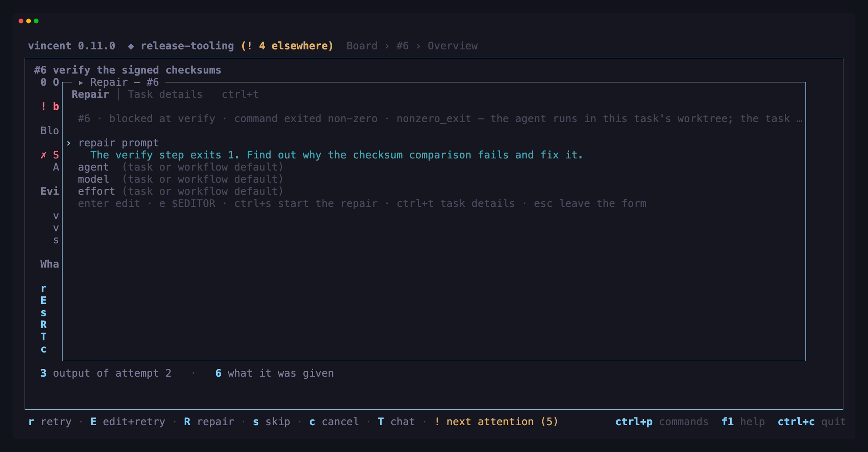The image size is (868, 452).
Task: Click the '#6 verify the signed checksums' title
Action: tap(128, 70)
